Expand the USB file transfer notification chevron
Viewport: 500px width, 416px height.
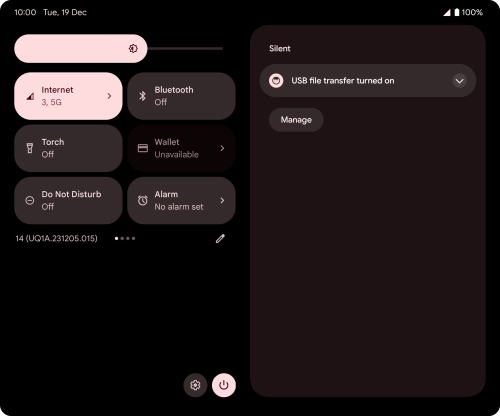point(459,81)
